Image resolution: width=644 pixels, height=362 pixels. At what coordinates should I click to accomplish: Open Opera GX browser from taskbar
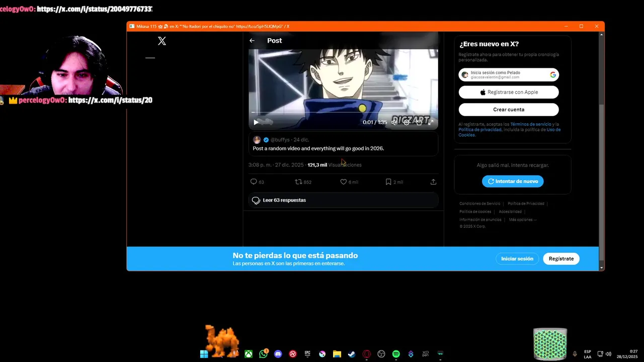(367, 354)
